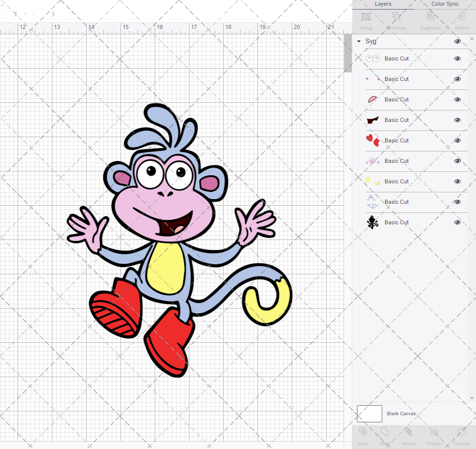Screen dimensions: 476x449
Task: Hide the red boots Basic Cut layer
Action: pyautogui.click(x=457, y=140)
